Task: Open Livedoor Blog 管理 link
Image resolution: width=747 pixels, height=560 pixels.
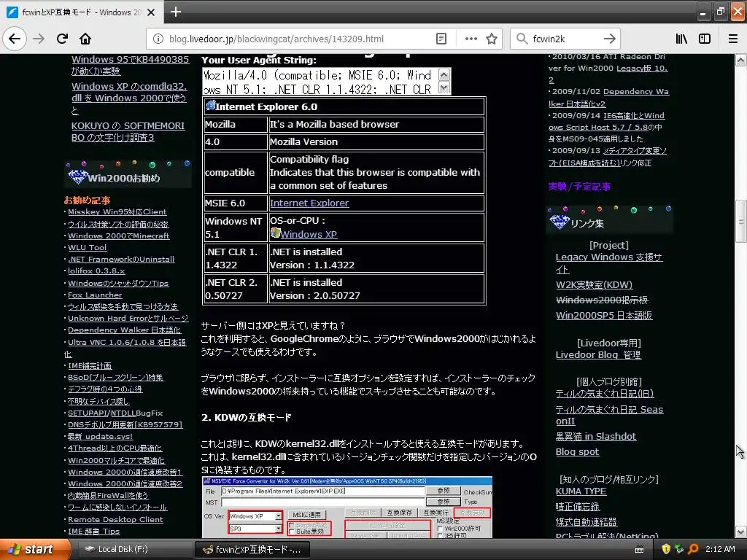Action: pos(598,355)
